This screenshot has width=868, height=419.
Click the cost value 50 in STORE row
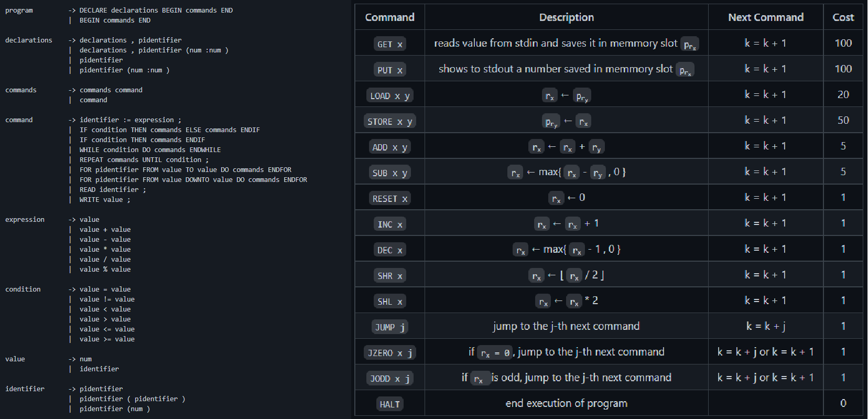click(x=843, y=120)
